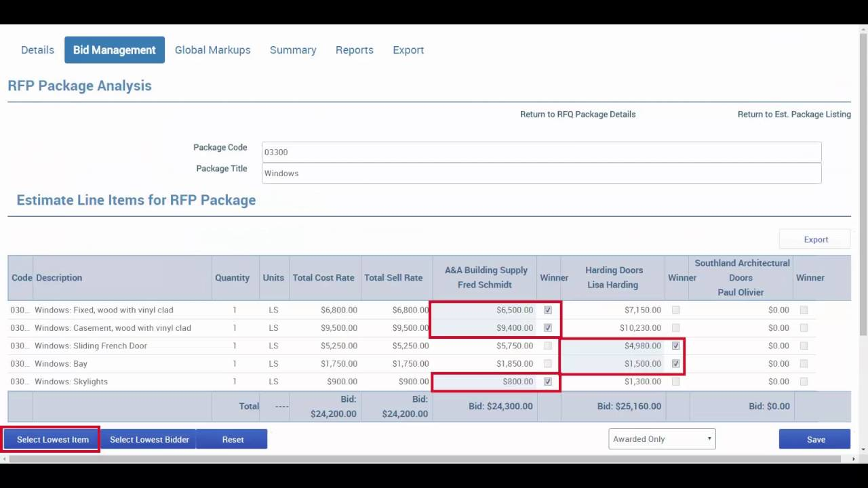Open the Awarded Only filter dropdown

[x=661, y=439]
